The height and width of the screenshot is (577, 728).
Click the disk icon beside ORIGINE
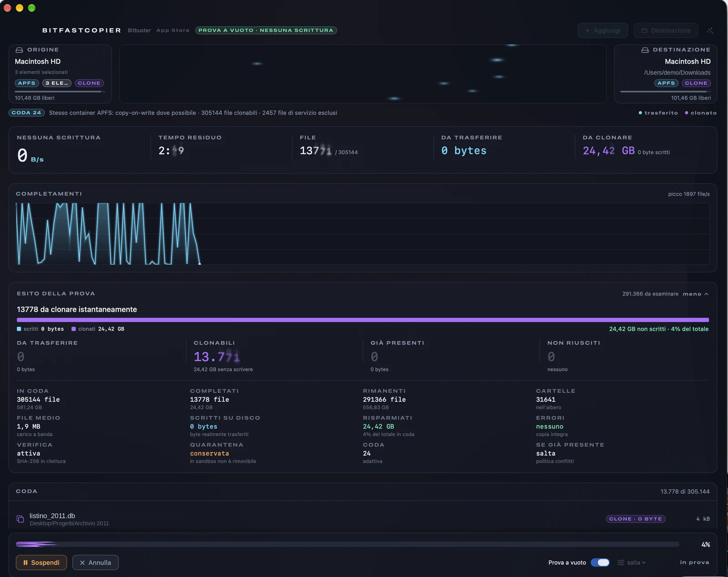pyautogui.click(x=19, y=50)
